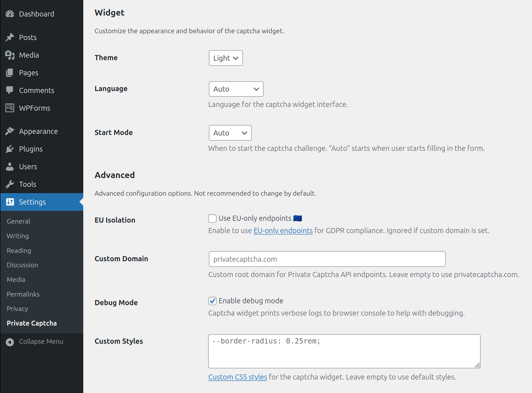532x393 pixels.
Task: Select the Plugins icon
Action: pos(10,149)
